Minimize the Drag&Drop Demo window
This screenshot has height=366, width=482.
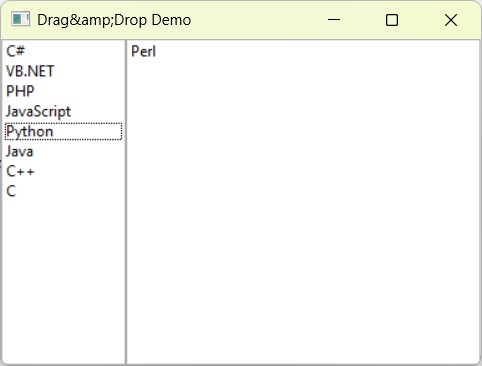pos(334,20)
